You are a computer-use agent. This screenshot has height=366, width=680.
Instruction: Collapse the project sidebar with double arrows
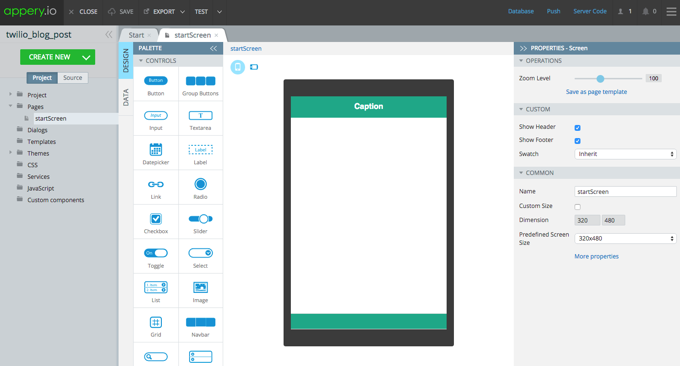108,34
